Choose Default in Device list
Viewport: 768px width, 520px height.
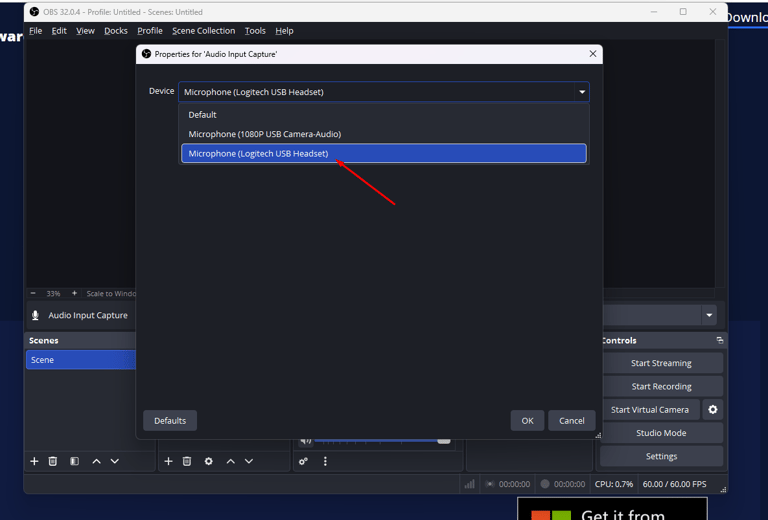coord(384,115)
